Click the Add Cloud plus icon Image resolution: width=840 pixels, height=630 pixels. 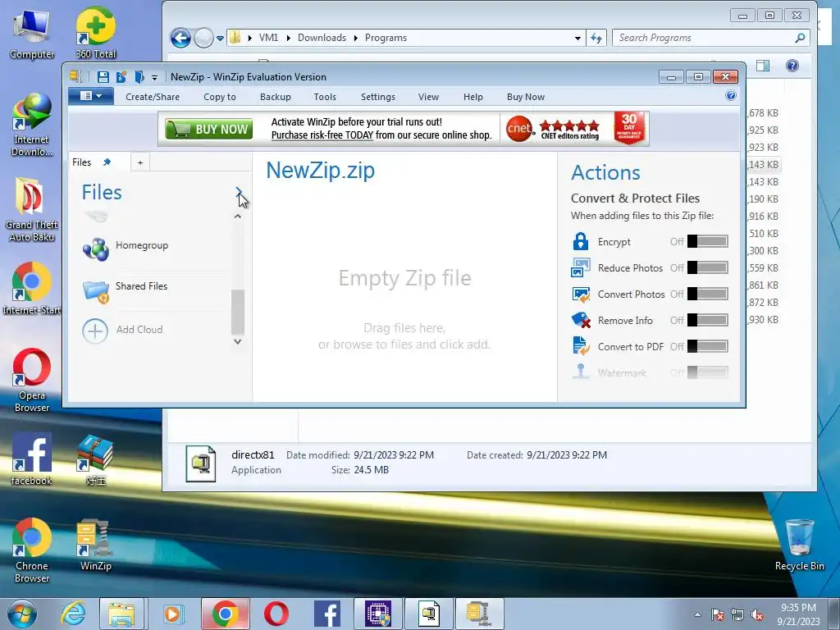tap(95, 331)
